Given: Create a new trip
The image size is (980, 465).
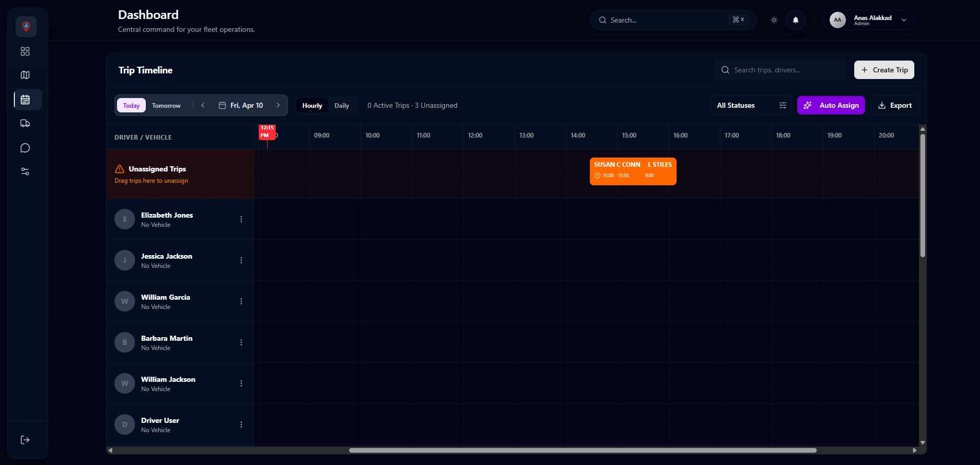Looking at the screenshot, I should (x=883, y=70).
